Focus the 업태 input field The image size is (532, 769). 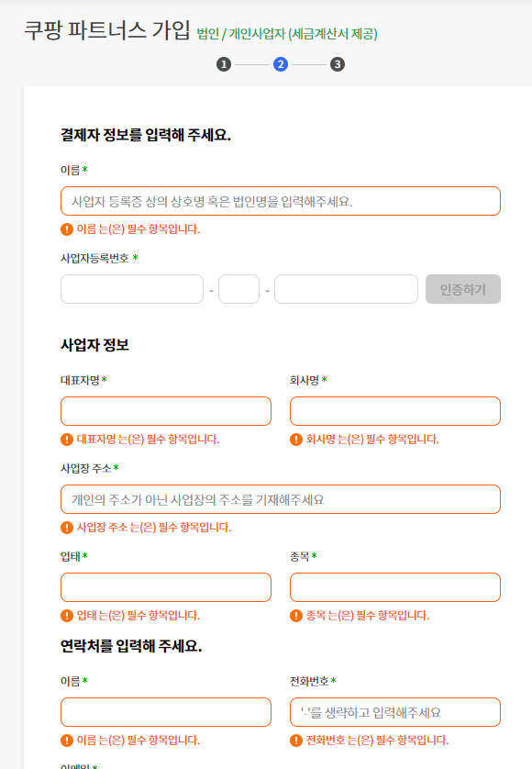click(166, 587)
